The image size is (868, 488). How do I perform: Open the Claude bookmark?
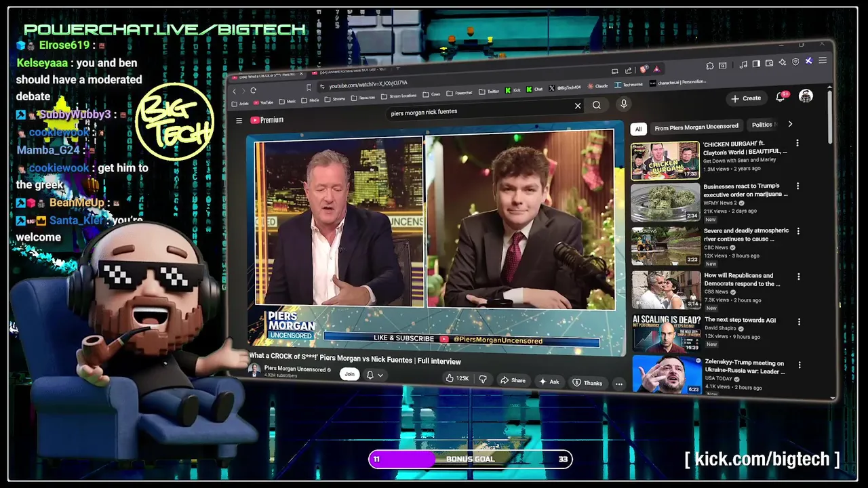[596, 86]
